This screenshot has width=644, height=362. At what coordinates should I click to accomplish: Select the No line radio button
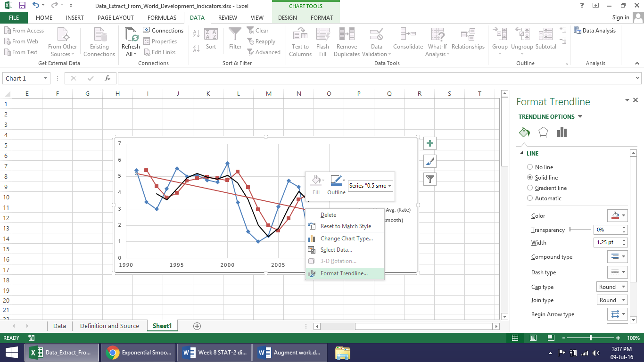[530, 167]
